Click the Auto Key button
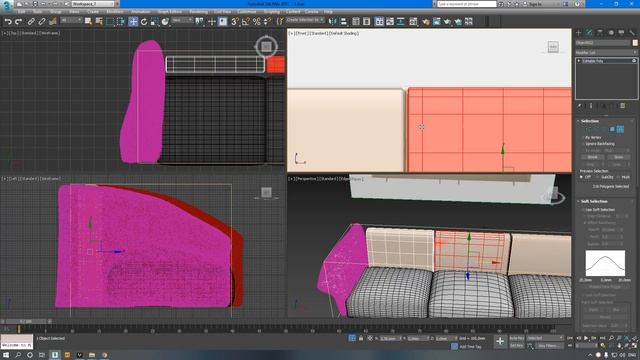 [x=516, y=338]
